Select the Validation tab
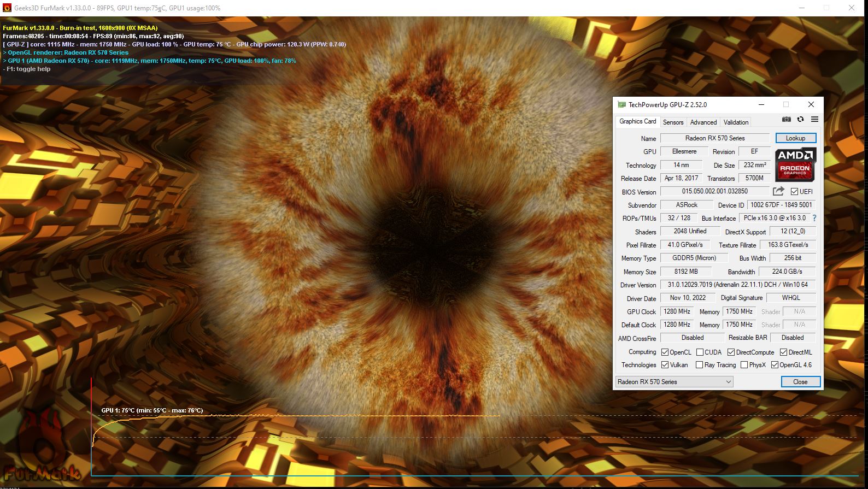Image resolution: width=868 pixels, height=489 pixels. pyautogui.click(x=736, y=122)
